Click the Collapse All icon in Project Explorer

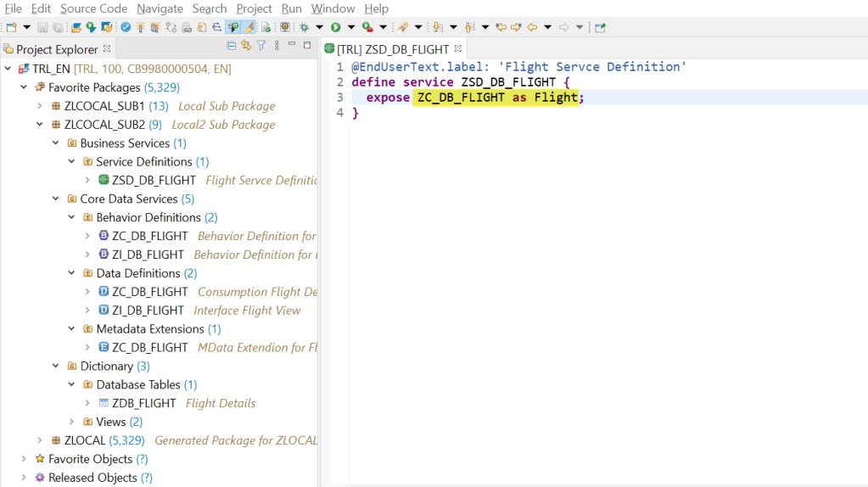(232, 46)
